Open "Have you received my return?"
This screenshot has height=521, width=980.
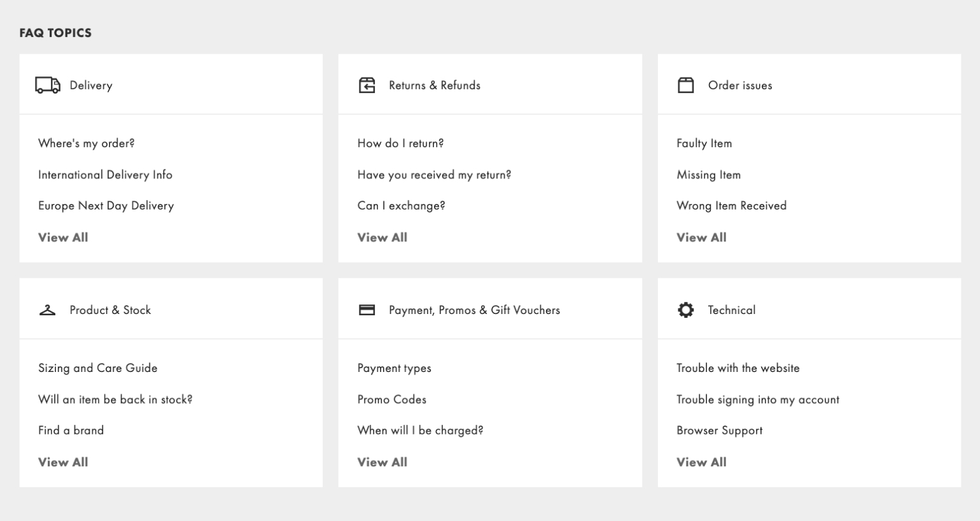click(x=435, y=175)
